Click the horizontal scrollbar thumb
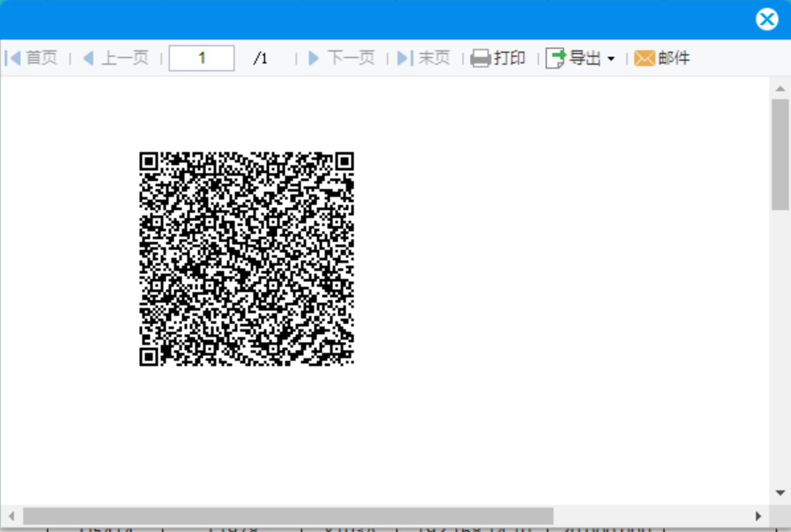Image resolution: width=791 pixels, height=532 pixels. pos(288,516)
